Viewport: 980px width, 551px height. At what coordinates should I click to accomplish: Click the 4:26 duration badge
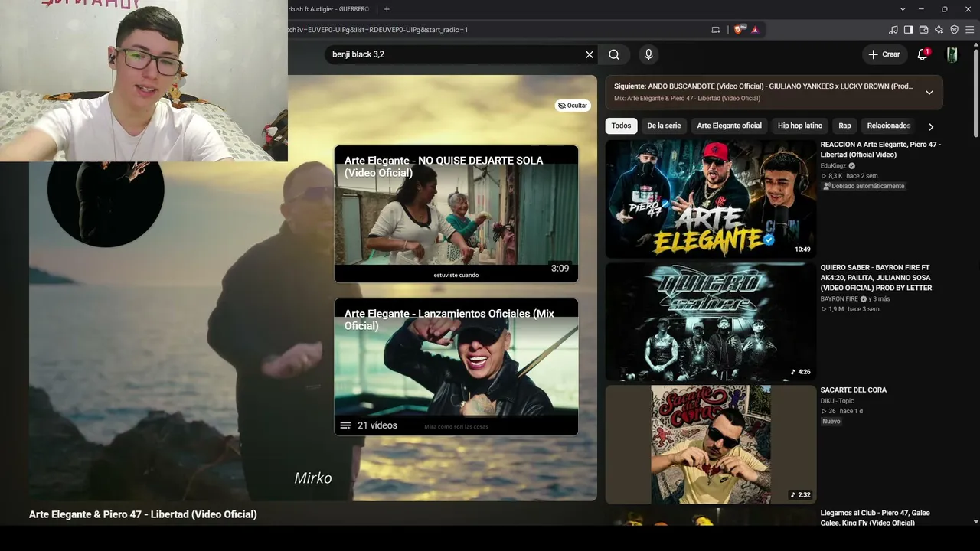click(801, 373)
